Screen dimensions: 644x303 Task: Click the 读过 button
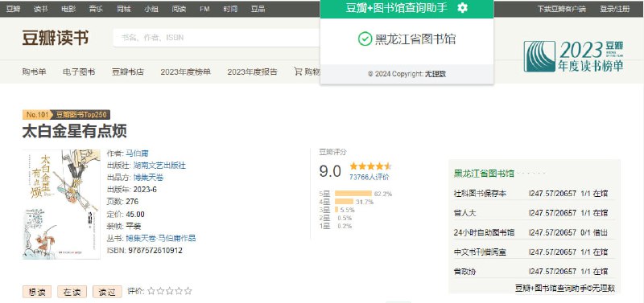tap(107, 292)
